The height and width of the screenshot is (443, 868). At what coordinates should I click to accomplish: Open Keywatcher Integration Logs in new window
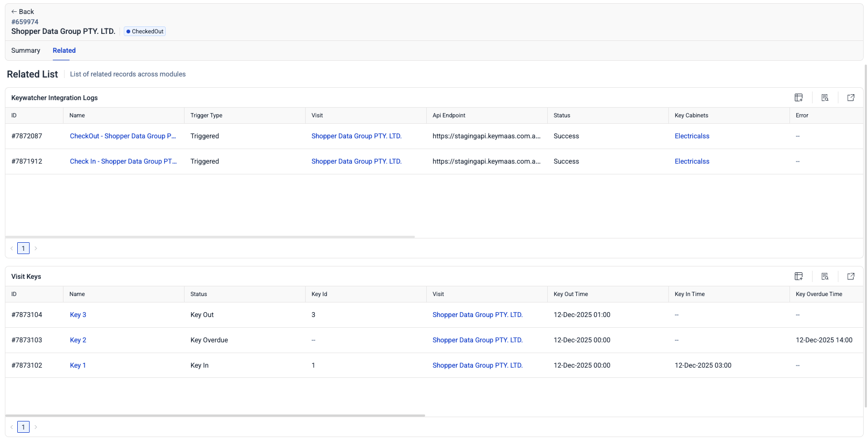tap(851, 97)
